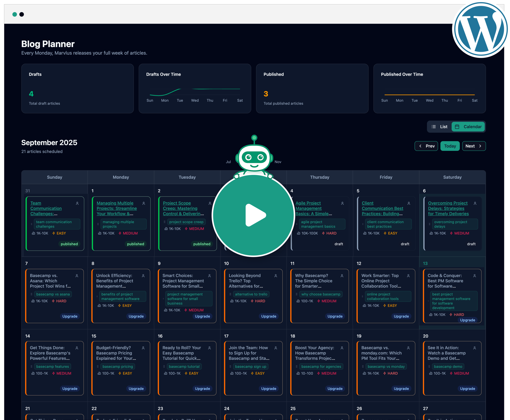Click Upgrade on Why Basecamp card

click(335, 316)
